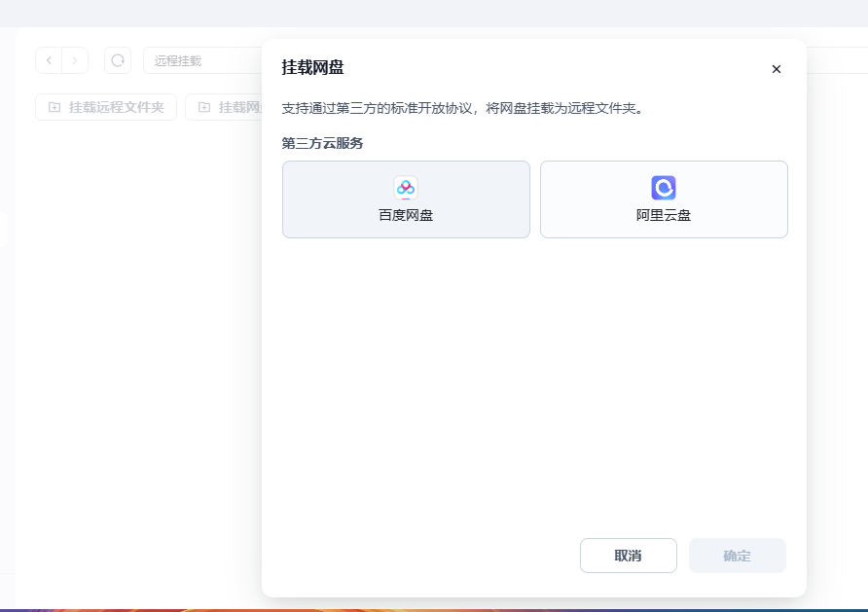868x612 pixels.
Task: Click folder-plus icon on the 挂载网盘 toolbar button
Action: point(204,107)
